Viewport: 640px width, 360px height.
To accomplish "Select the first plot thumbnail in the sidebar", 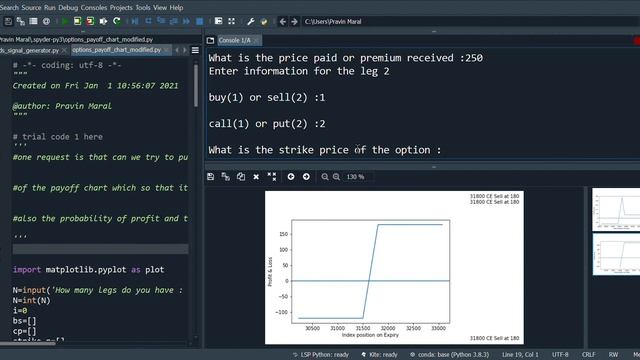I will click(616, 210).
